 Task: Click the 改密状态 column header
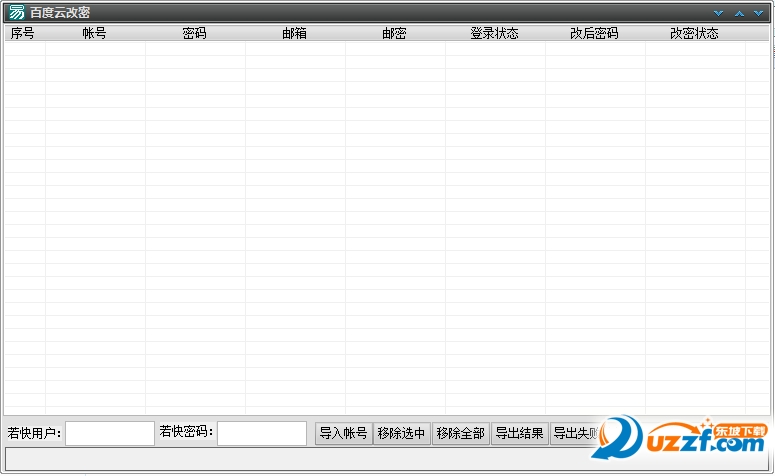[695, 33]
